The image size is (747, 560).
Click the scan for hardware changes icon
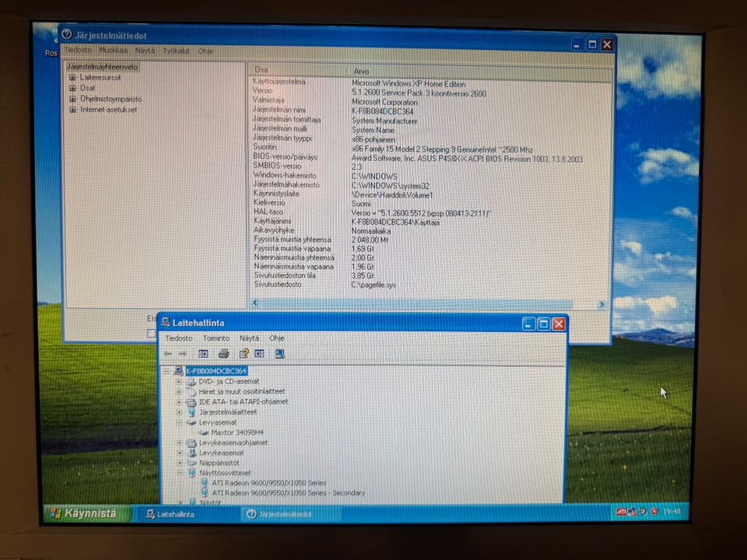click(279, 354)
